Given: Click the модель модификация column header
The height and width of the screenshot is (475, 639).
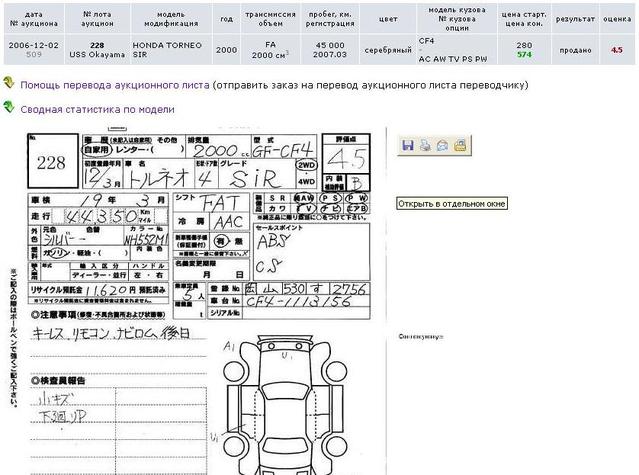Looking at the screenshot, I should click(x=172, y=19).
